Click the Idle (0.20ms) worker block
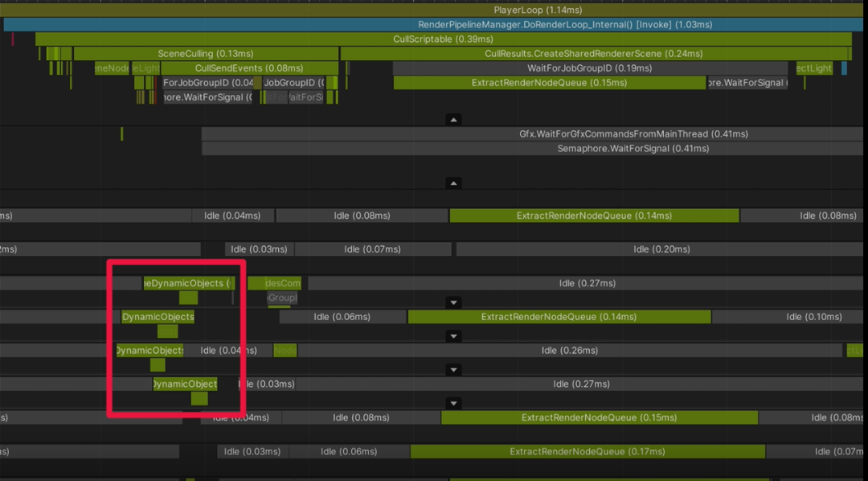This screenshot has height=481, width=868. coord(661,249)
